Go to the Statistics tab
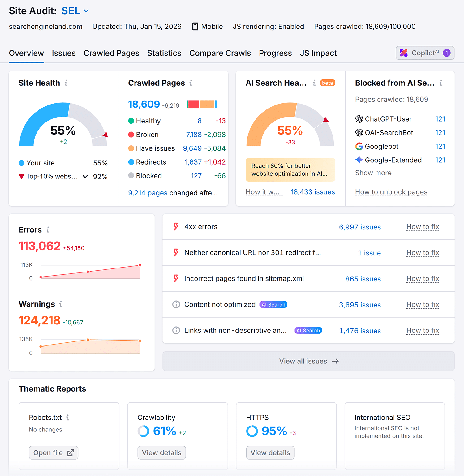The image size is (464, 476). click(164, 53)
